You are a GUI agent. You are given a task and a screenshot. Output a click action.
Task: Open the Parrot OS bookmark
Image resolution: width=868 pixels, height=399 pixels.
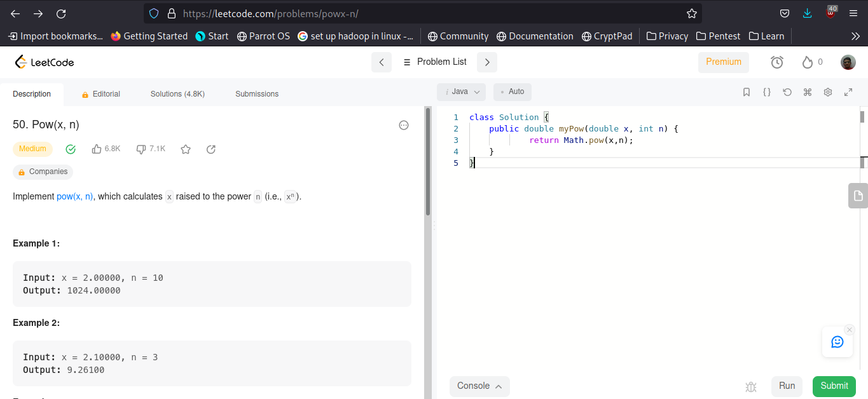click(263, 36)
